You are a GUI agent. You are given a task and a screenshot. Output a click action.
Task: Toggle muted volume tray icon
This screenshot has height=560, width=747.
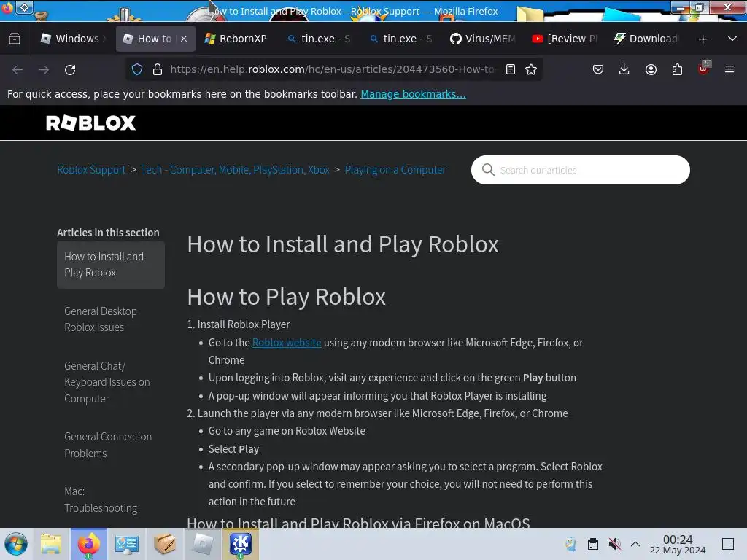tap(614, 544)
